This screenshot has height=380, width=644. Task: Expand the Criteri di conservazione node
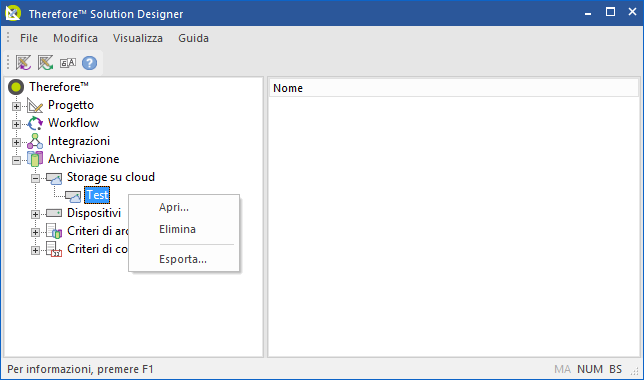(35, 250)
